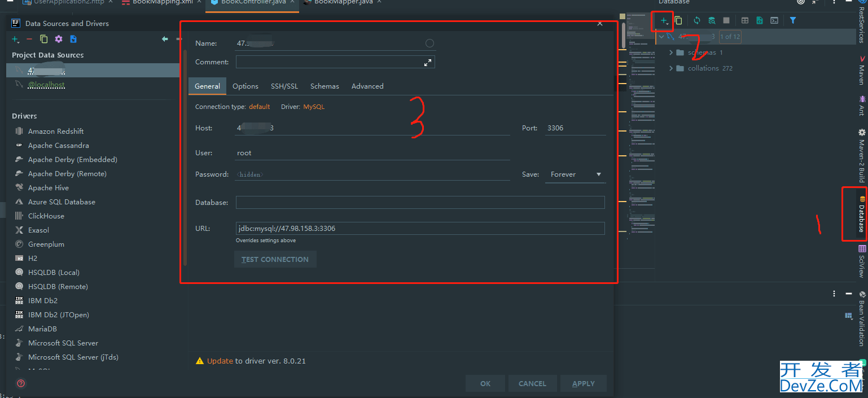The height and width of the screenshot is (398, 868).
Task: Refresh the Database panel
Action: click(697, 20)
